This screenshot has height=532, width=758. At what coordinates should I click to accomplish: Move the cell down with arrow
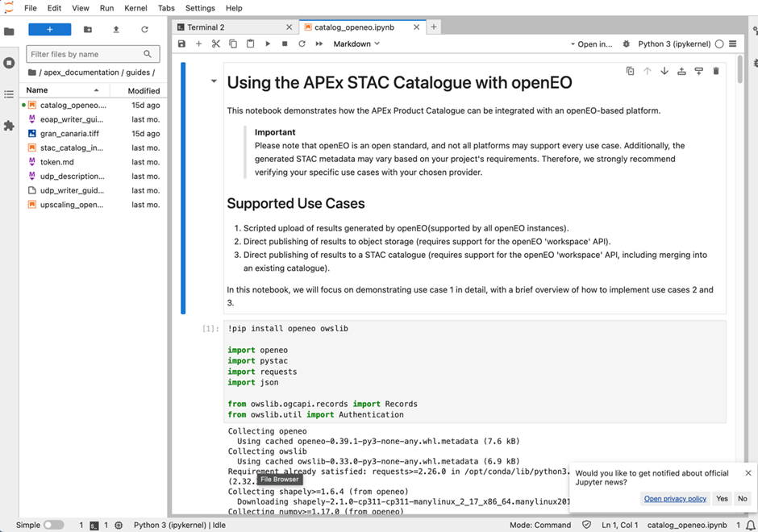tap(664, 71)
